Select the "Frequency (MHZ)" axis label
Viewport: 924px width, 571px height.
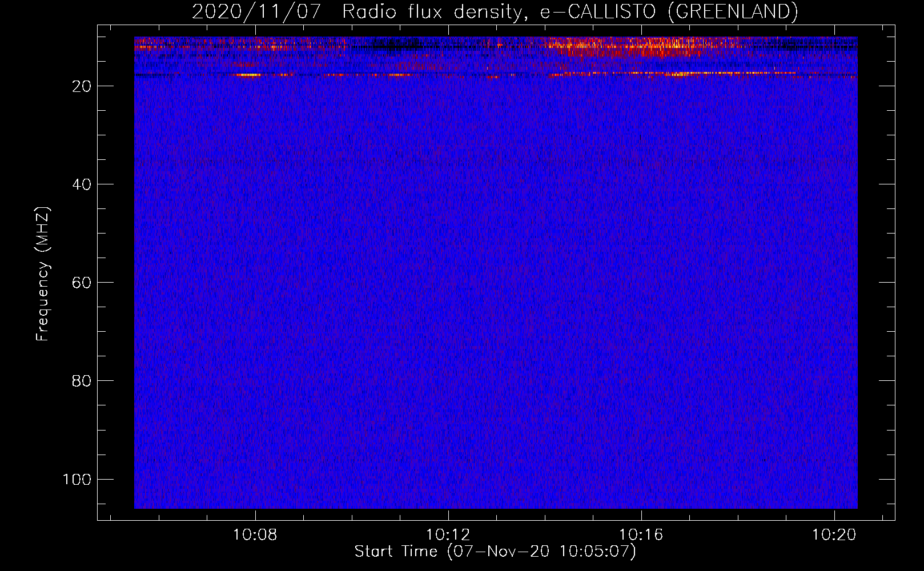tap(43, 274)
